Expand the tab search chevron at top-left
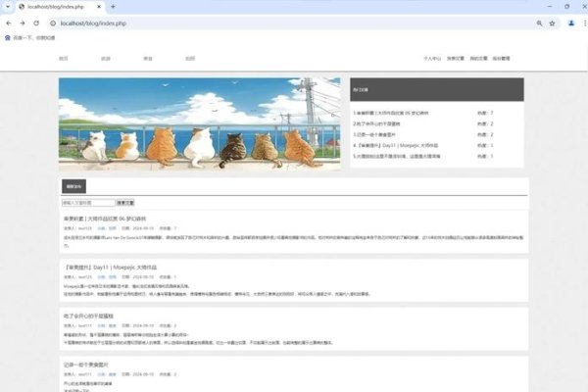Image resolution: width=588 pixels, height=392 pixels. (x=8, y=7)
